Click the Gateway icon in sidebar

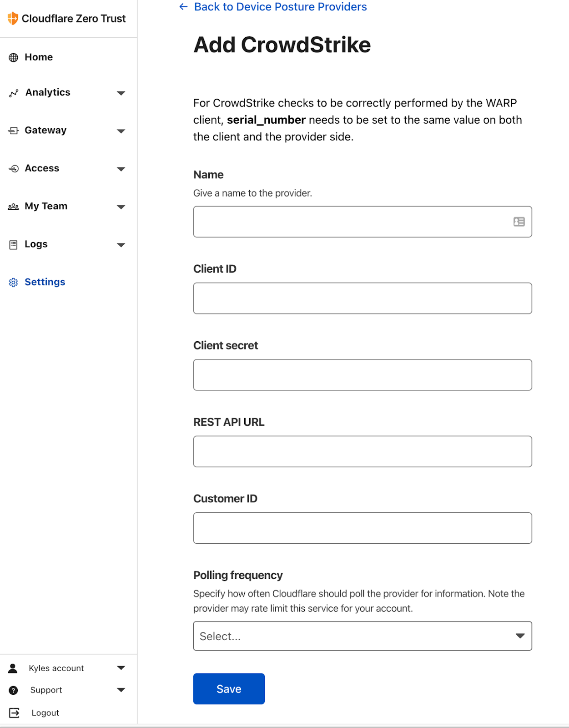tap(14, 131)
